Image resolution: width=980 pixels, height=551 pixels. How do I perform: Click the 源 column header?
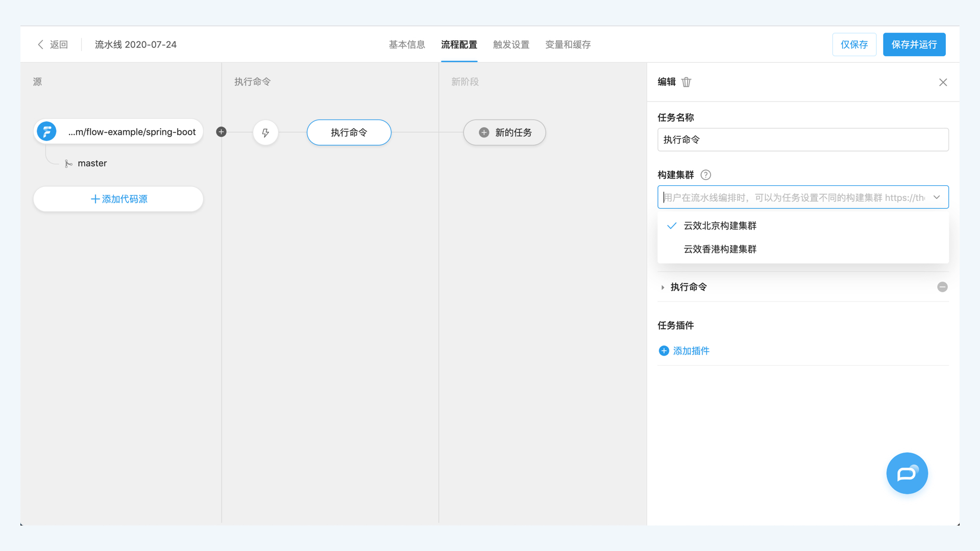pos(37,82)
